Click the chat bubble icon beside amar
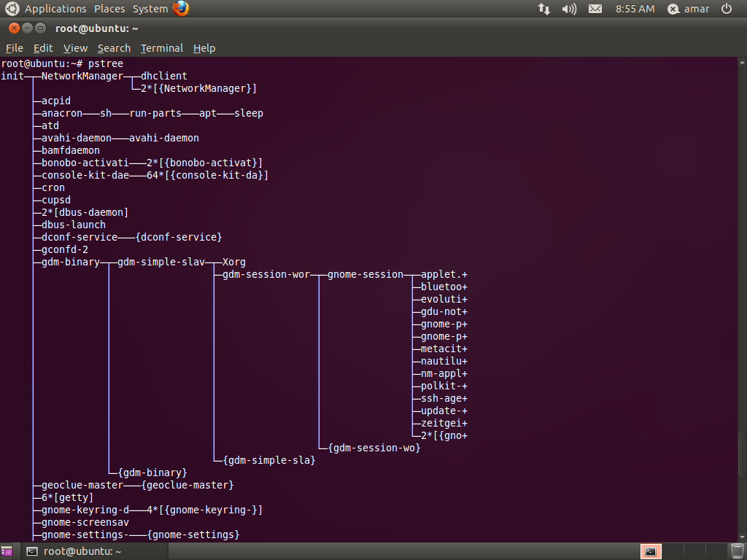 coord(673,9)
